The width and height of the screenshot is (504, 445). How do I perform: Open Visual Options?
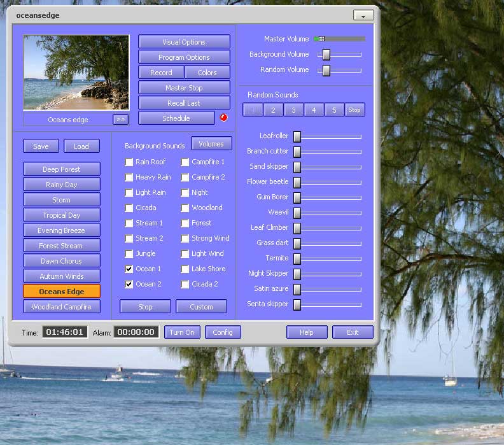tap(184, 42)
